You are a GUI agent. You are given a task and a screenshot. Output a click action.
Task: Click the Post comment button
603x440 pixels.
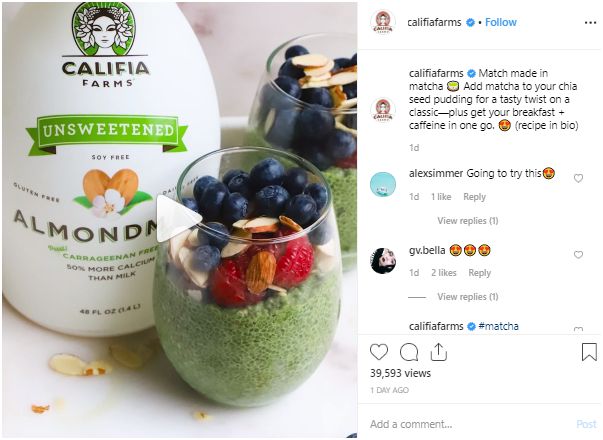click(586, 424)
